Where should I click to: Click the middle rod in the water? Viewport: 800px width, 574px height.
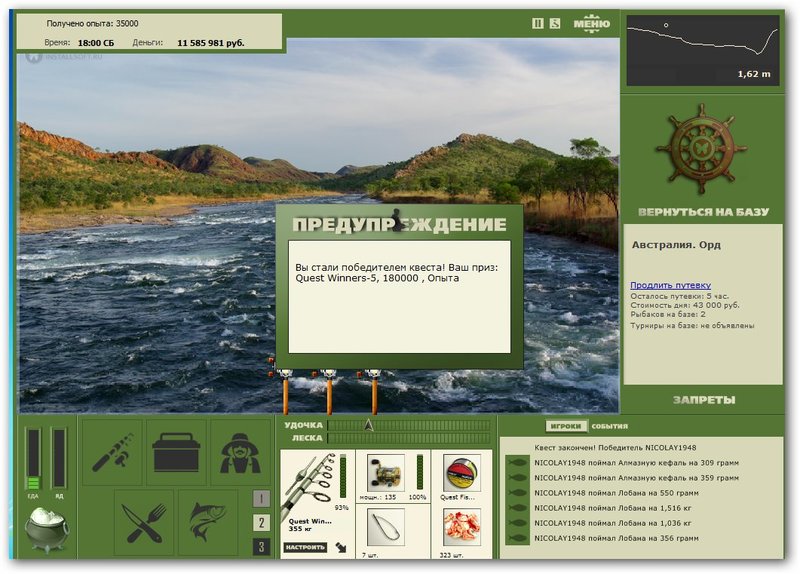coord(330,391)
